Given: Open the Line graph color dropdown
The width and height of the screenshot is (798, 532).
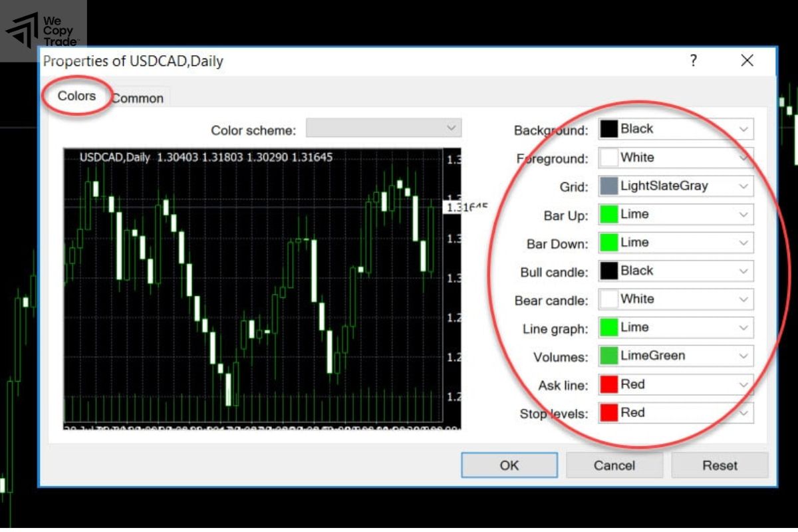Looking at the screenshot, I should [745, 327].
